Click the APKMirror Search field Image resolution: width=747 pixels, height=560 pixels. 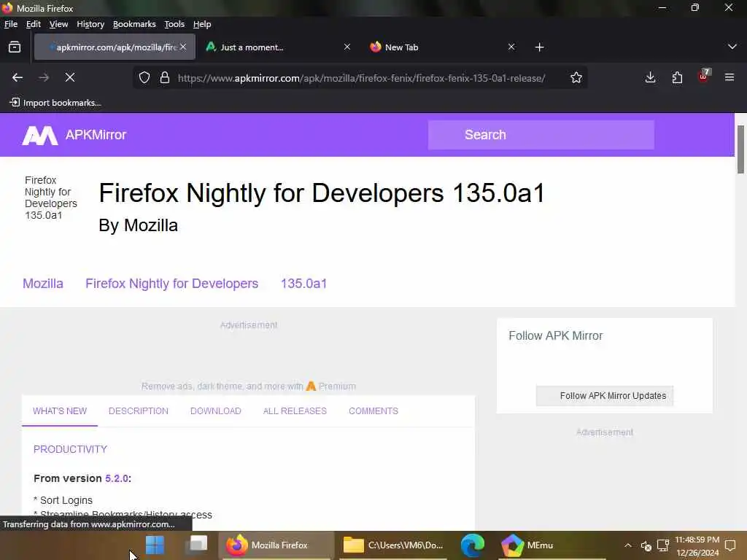click(541, 135)
